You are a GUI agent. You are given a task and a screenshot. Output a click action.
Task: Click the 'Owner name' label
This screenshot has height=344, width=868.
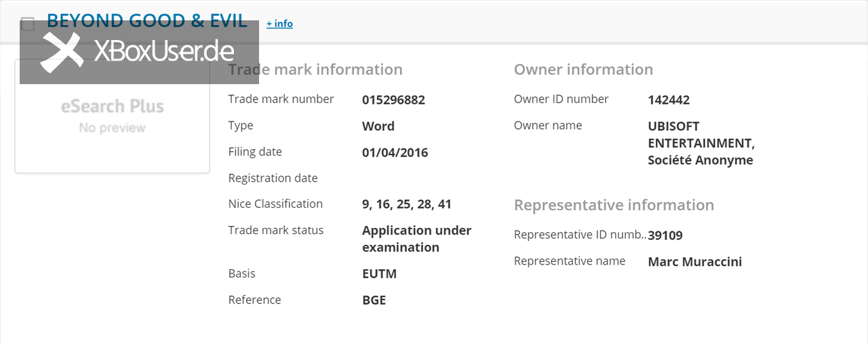(x=548, y=126)
